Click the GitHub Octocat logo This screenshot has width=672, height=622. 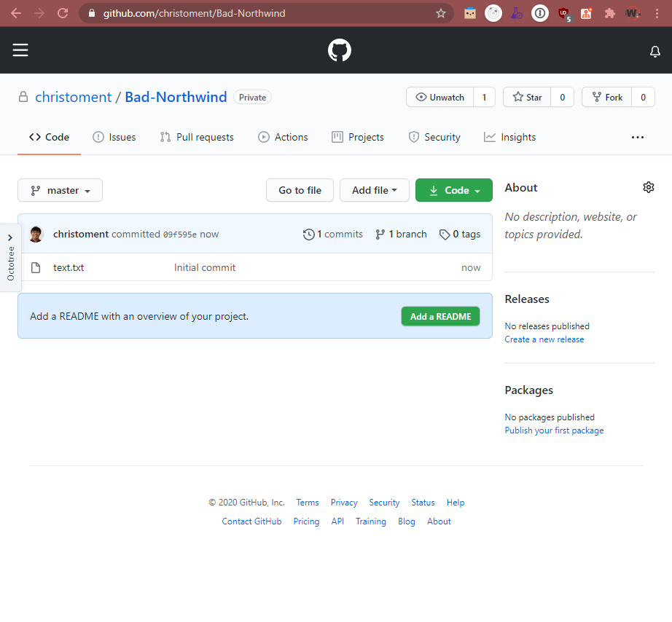[339, 50]
